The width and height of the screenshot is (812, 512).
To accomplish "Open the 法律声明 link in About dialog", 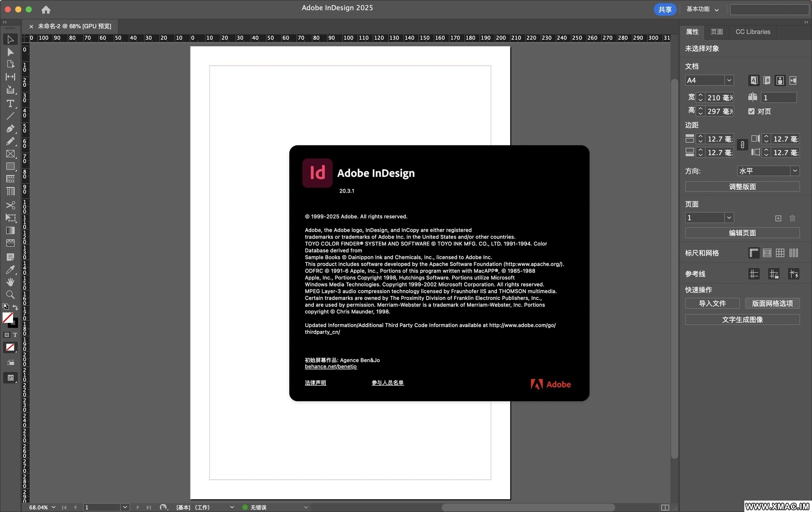I will tap(315, 383).
